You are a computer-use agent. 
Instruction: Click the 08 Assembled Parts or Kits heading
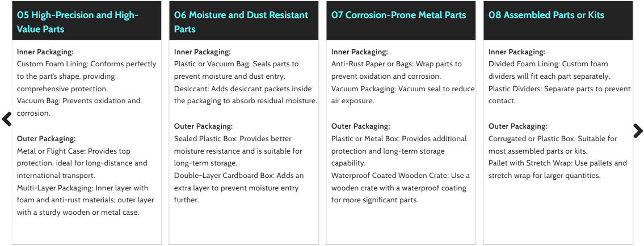(546, 15)
